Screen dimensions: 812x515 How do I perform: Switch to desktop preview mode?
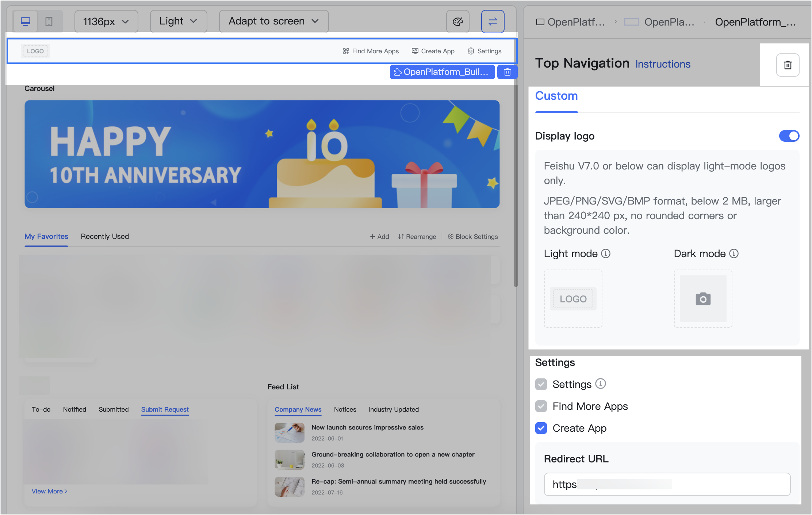[x=26, y=22]
